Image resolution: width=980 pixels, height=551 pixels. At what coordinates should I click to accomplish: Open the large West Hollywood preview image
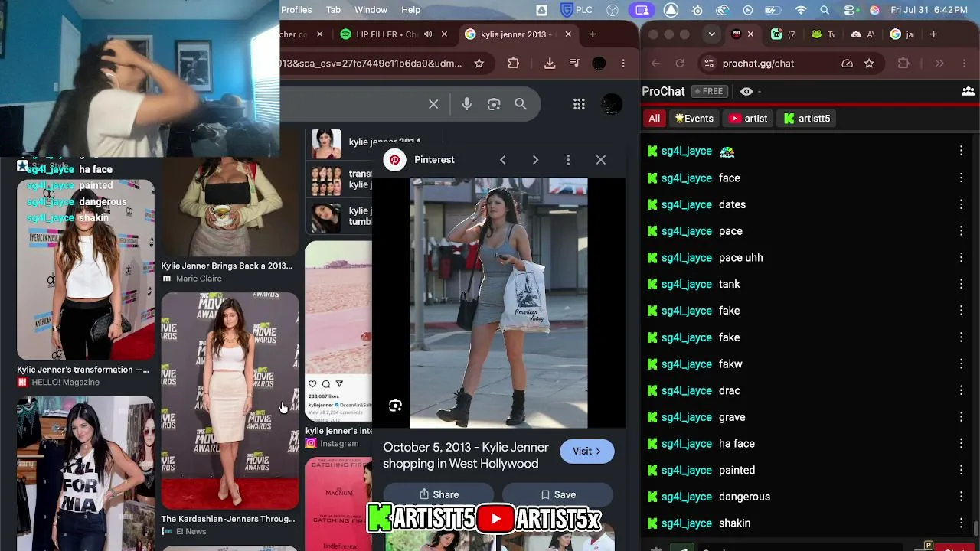coord(498,303)
